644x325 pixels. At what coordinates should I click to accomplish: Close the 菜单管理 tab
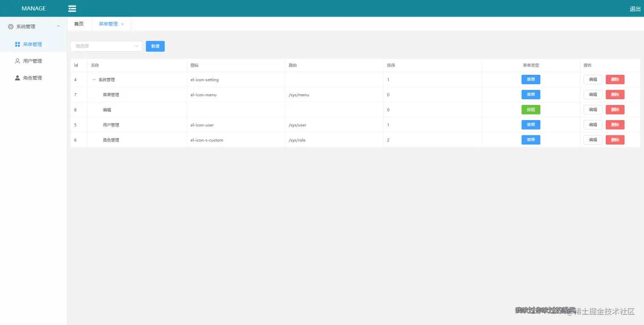[x=122, y=24]
